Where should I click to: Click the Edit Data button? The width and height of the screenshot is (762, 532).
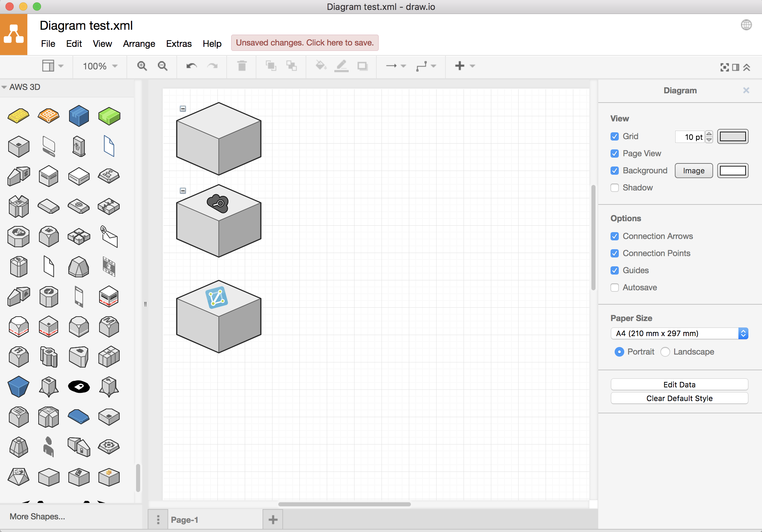(679, 385)
